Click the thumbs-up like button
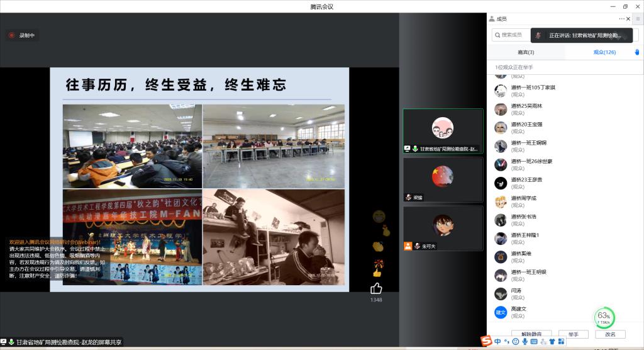 click(x=376, y=288)
